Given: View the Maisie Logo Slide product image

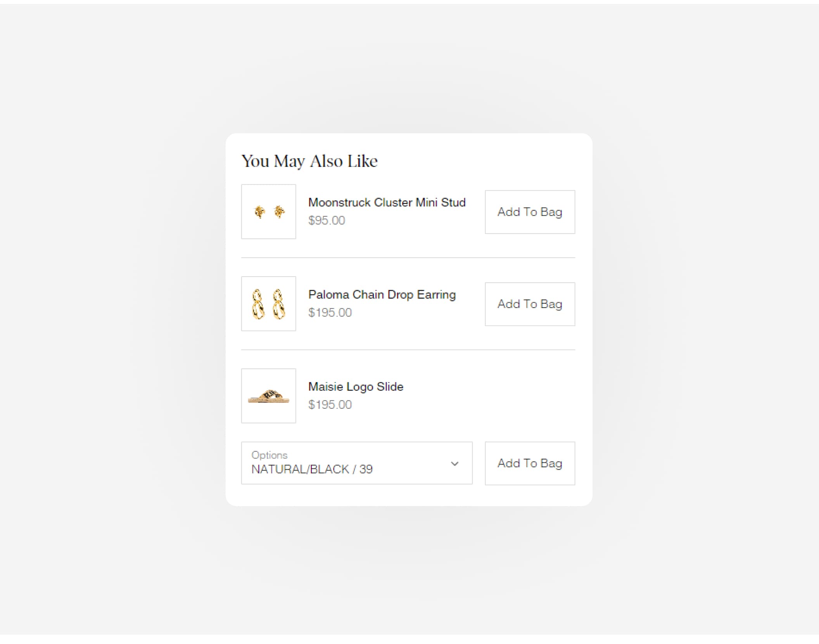Looking at the screenshot, I should (x=268, y=396).
